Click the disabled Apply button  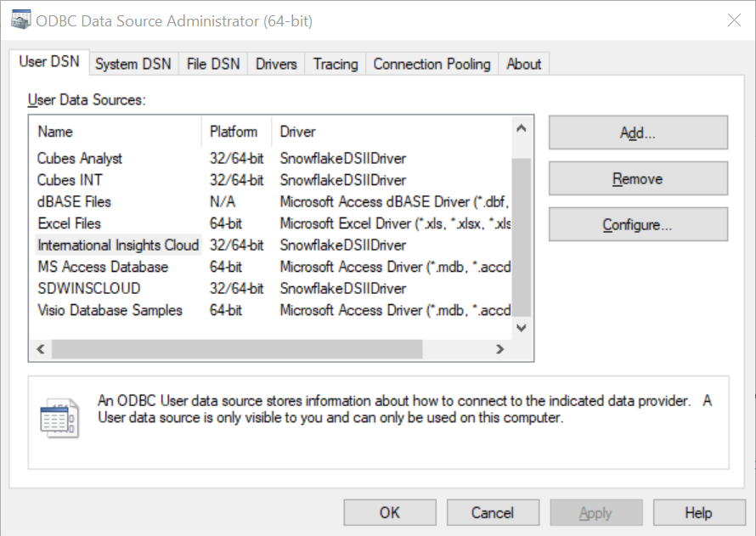596,512
